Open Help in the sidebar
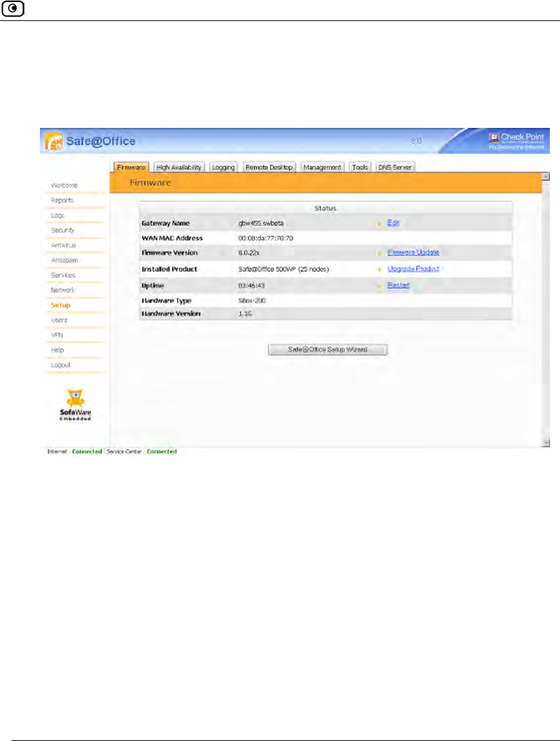The image size is (560, 741). pyautogui.click(x=57, y=350)
